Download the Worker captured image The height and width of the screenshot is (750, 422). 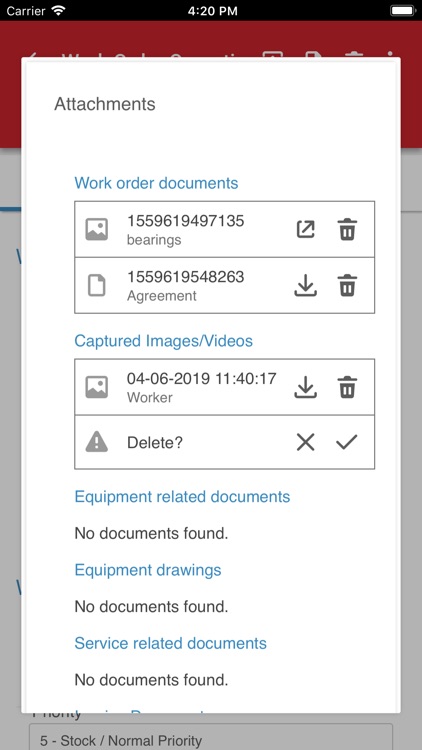pos(305,387)
